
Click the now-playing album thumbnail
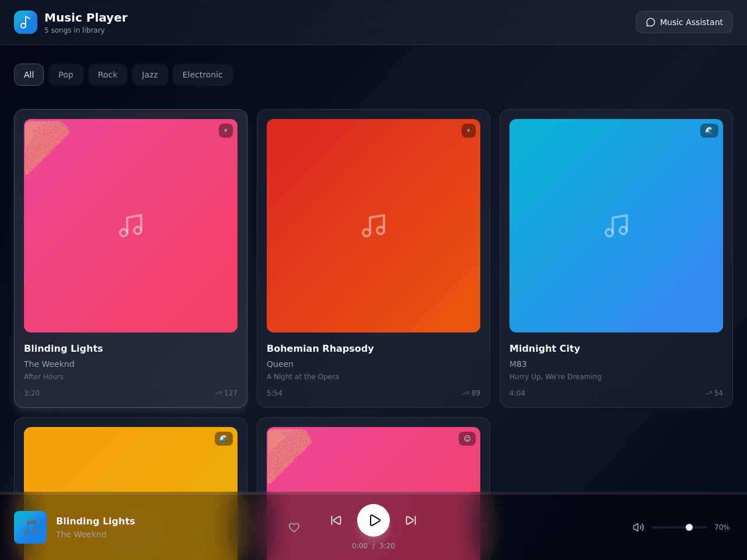tap(30, 527)
